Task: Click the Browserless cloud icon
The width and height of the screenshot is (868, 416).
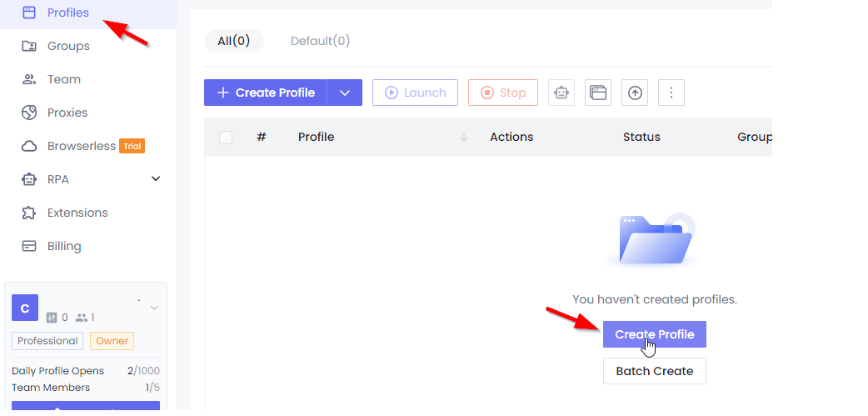Action: coord(29,146)
